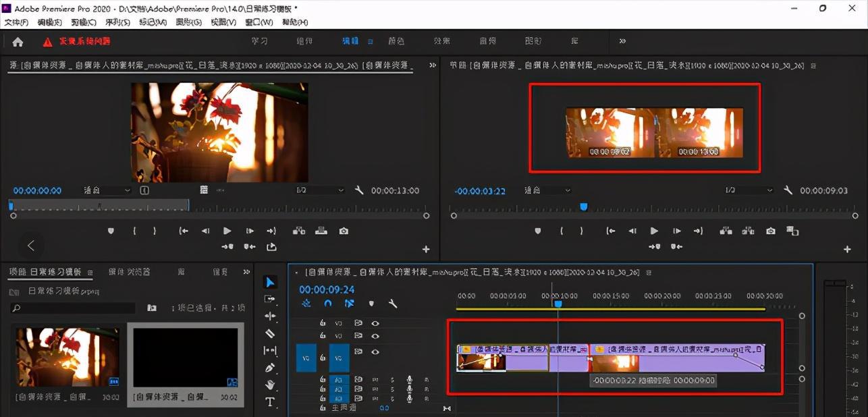The width and height of the screenshot is (868, 417).
Task: Toggle the V2 track eye icon
Action: point(375,336)
